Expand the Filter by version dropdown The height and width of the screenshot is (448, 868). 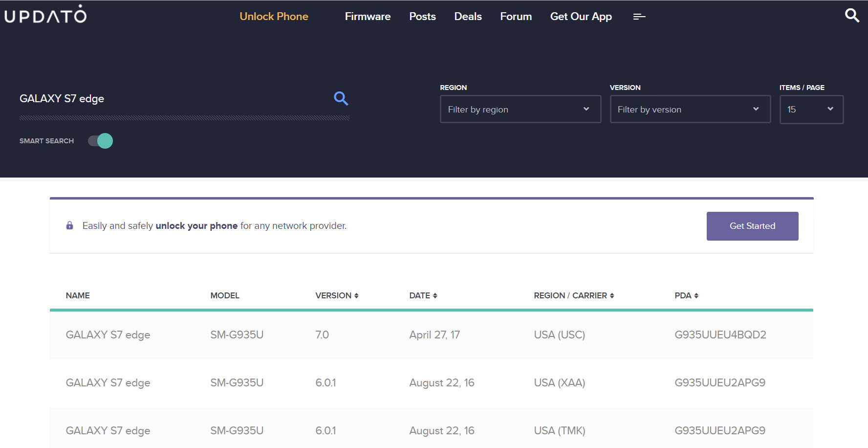690,109
